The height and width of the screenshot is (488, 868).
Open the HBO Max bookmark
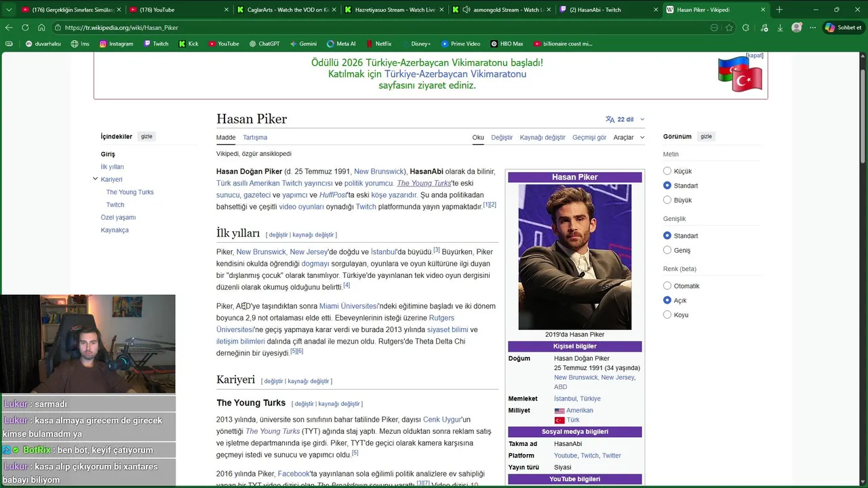(507, 43)
